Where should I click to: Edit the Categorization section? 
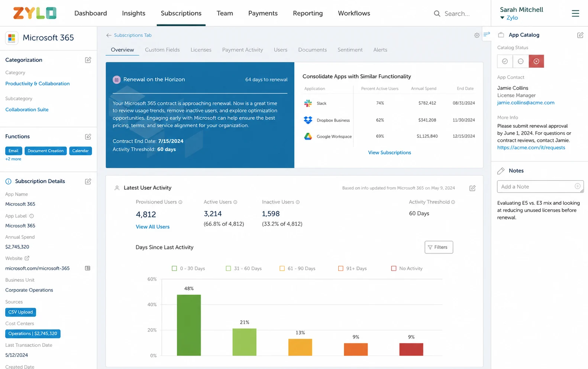(88, 60)
